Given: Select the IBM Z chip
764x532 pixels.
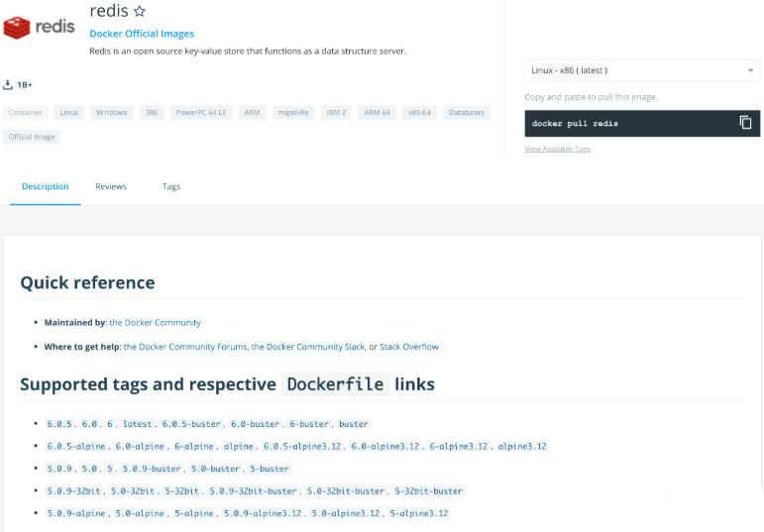Looking at the screenshot, I should click(336, 113).
